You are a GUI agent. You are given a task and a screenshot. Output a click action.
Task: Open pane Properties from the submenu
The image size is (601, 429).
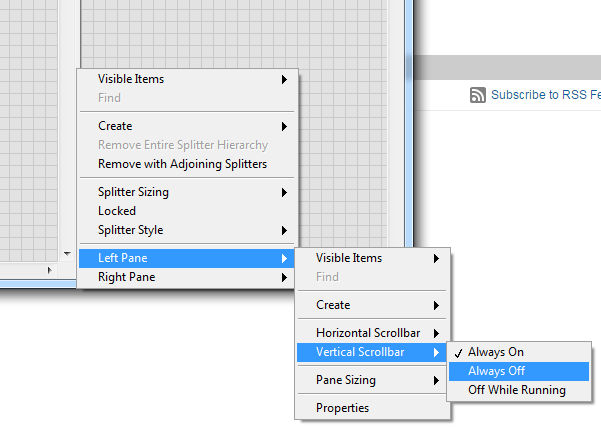[x=342, y=408]
